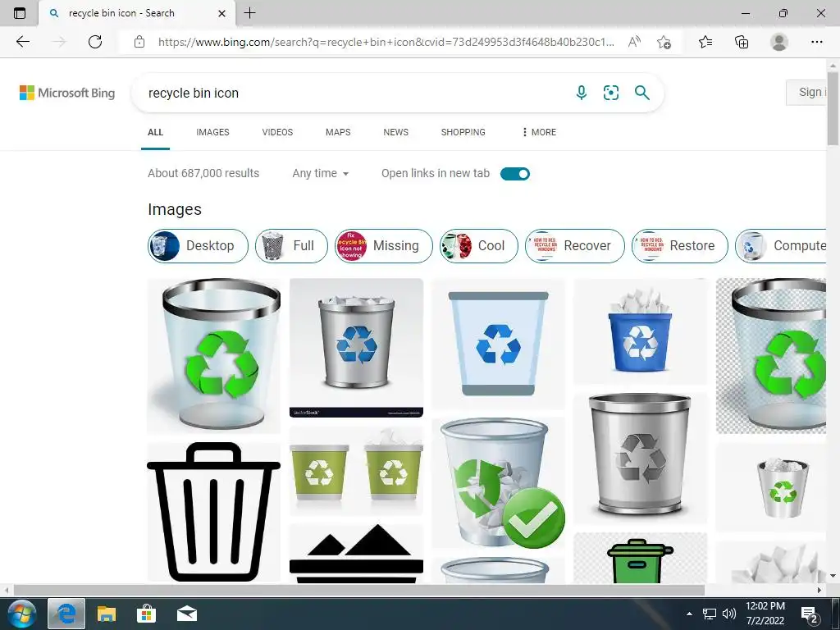Viewport: 840px width, 630px height.
Task: Search using voice microphone icon
Action: tap(582, 93)
